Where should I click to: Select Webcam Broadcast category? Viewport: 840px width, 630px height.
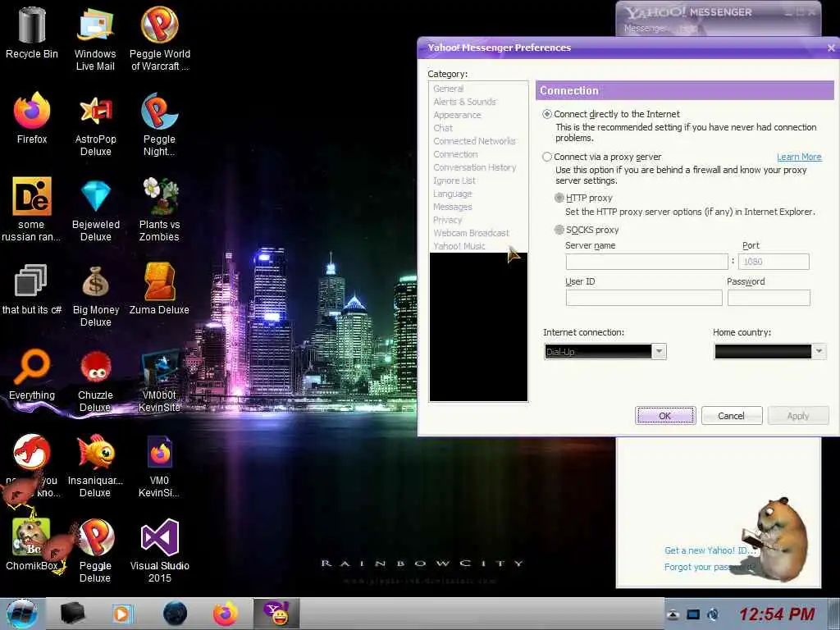point(471,233)
